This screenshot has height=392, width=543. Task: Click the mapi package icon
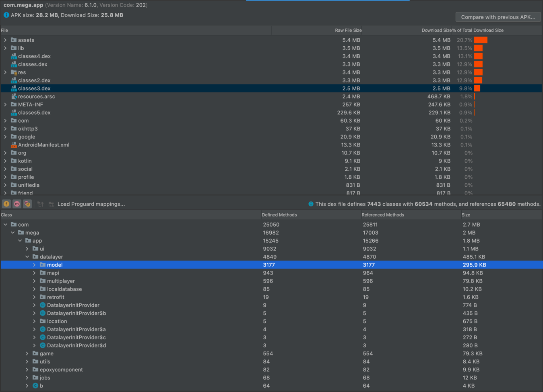point(43,273)
